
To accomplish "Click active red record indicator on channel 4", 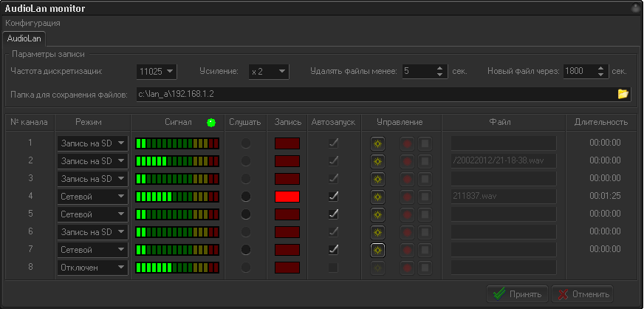I will tap(287, 197).
